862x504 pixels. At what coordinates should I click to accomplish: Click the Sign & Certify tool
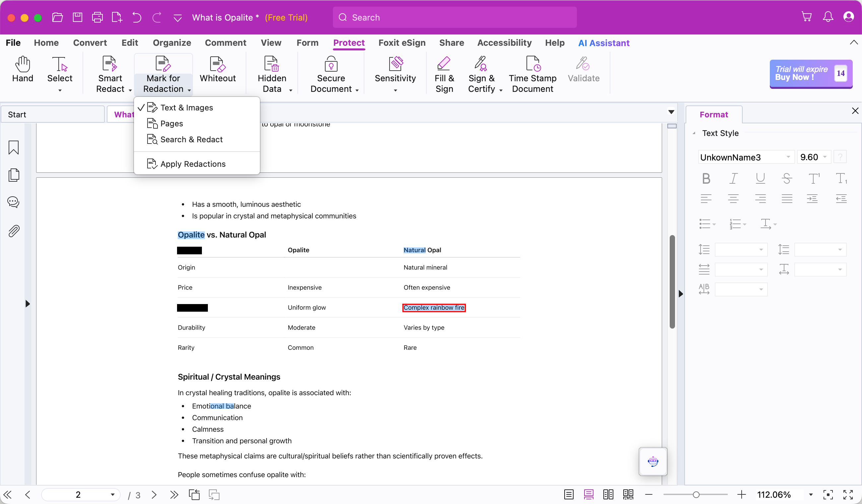click(482, 74)
